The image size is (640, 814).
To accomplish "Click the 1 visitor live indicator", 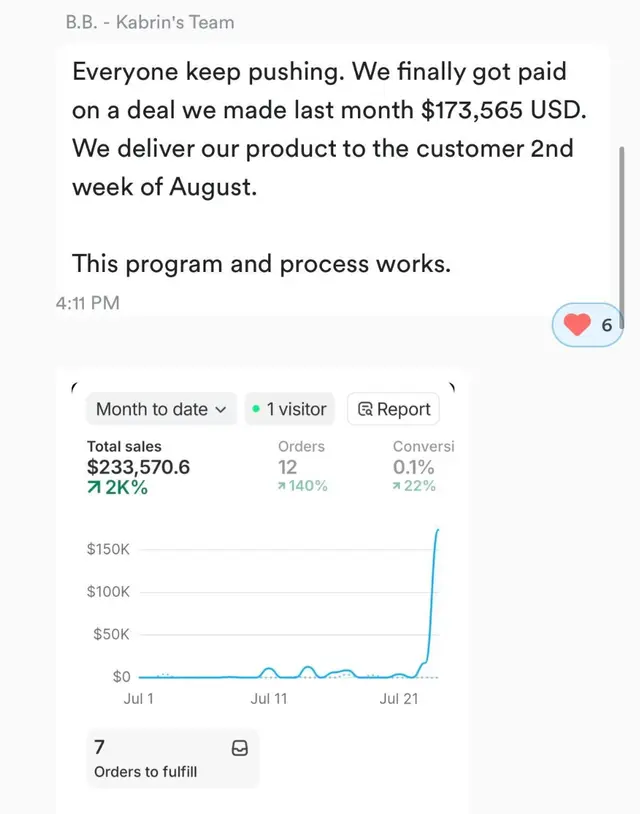I will coord(289,409).
